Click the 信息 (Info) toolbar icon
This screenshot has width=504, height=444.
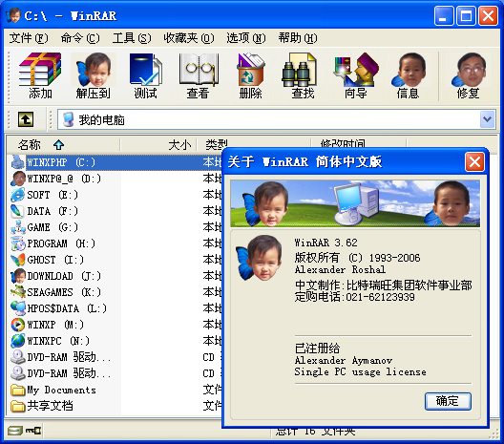coord(408,75)
